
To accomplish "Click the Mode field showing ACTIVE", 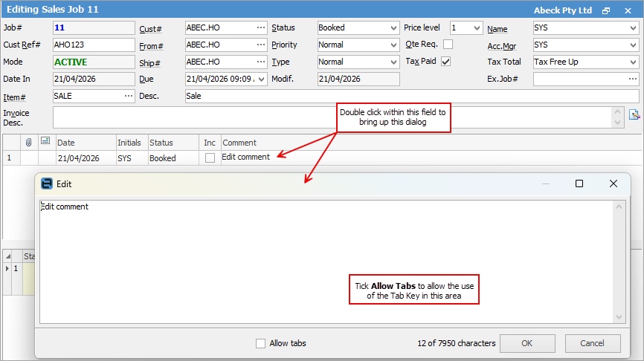I will point(94,62).
